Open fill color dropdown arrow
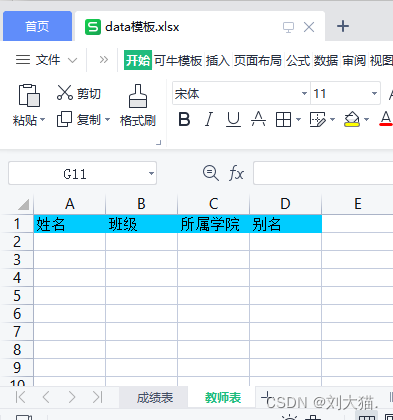This screenshot has height=420, width=393. 367,119
